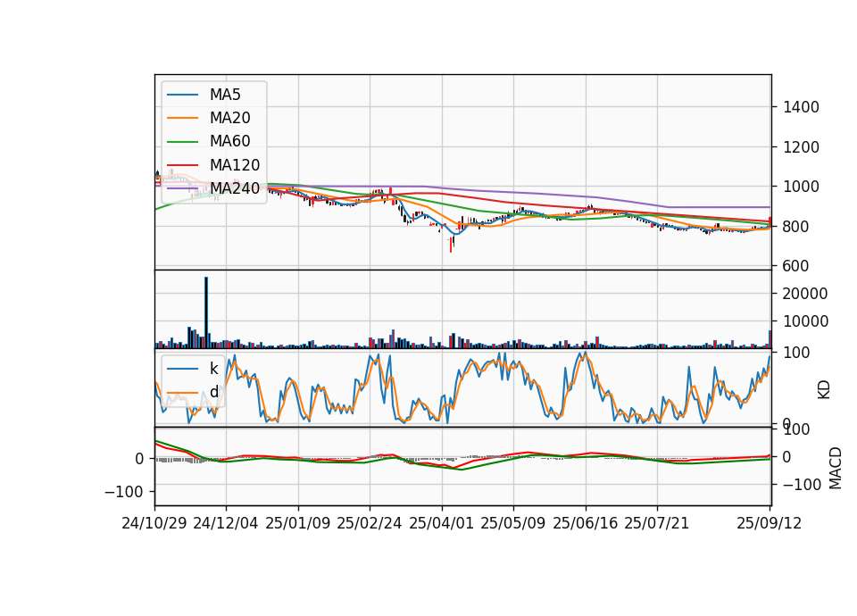Click the KD axis title
857x616 pixels.
[824, 390]
